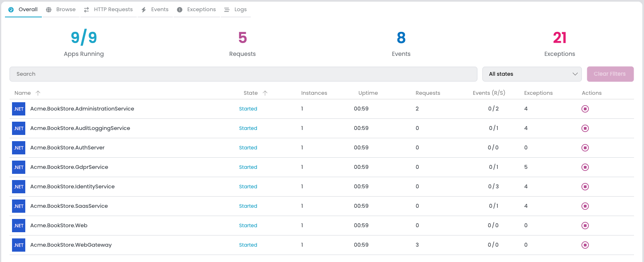Sort by State using the arrow icon
644x262 pixels.
(265, 93)
